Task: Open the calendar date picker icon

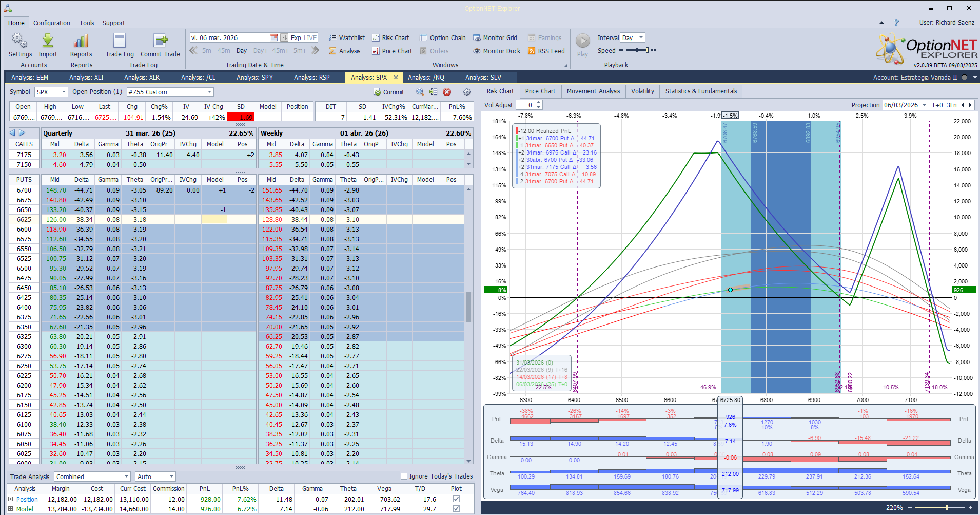Action: click(273, 37)
